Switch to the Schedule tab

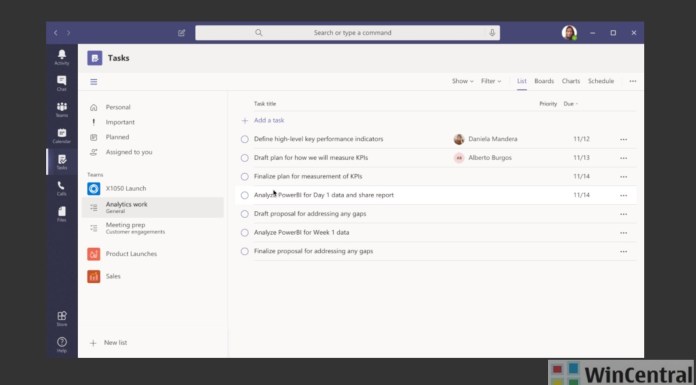pyautogui.click(x=601, y=81)
